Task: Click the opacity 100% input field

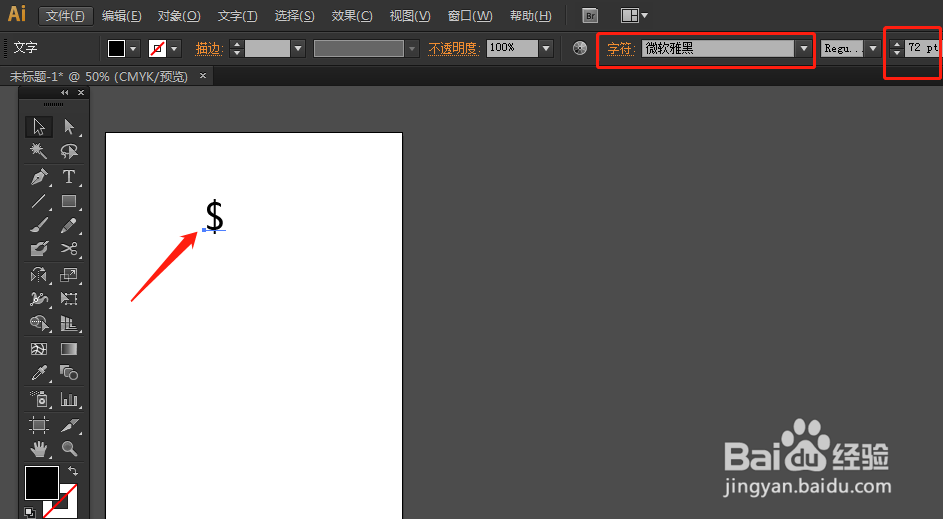Action: tap(512, 49)
